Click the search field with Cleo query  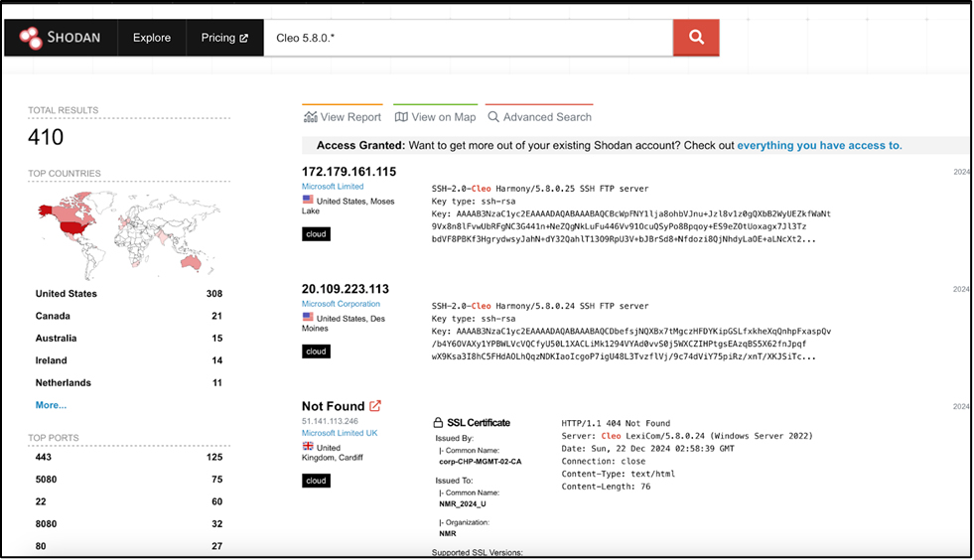(x=469, y=38)
